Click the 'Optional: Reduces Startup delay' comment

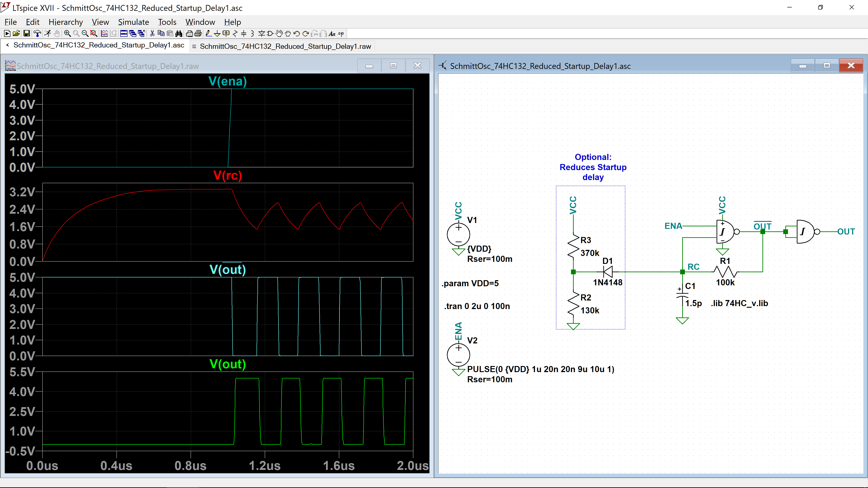click(x=593, y=167)
